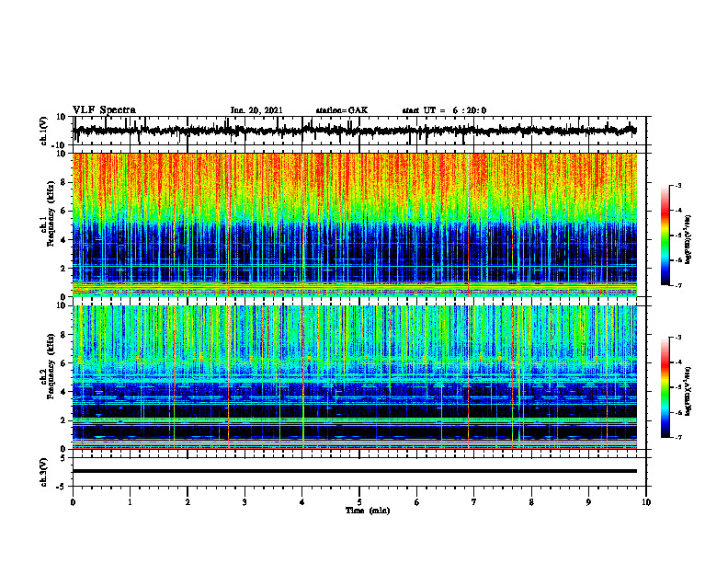The height and width of the screenshot is (563, 728).
Task: Click the "4" kHz tick on ch.2 axis
Action: tap(63, 392)
